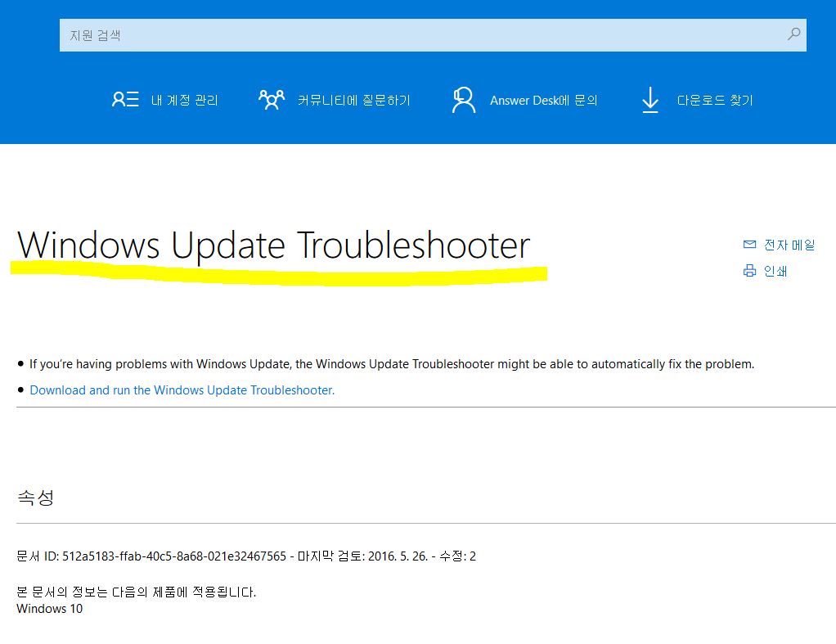Click the Windows Update Troubleshooter page title
Image resolution: width=836 pixels, height=644 pixels.
pos(273,245)
